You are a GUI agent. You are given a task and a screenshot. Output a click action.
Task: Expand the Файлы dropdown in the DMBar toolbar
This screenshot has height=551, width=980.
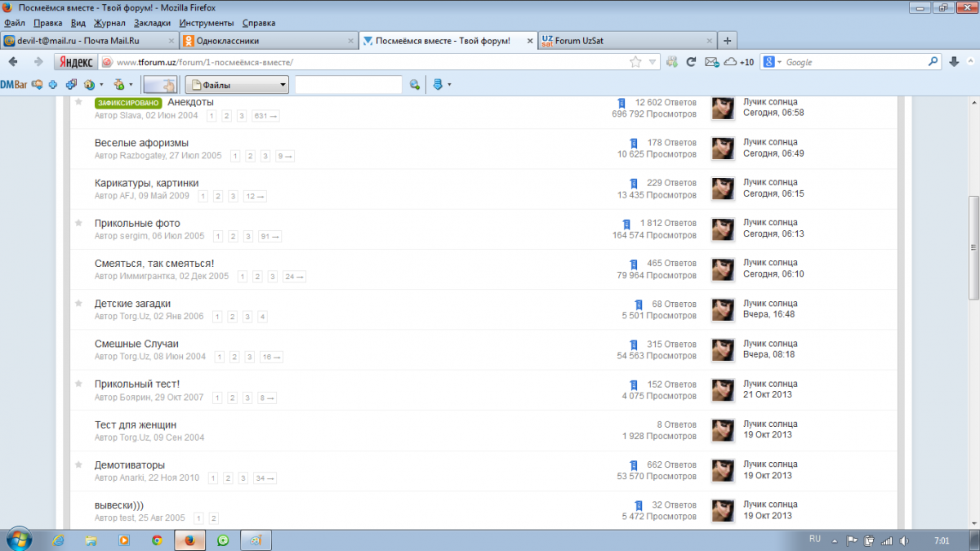[283, 84]
